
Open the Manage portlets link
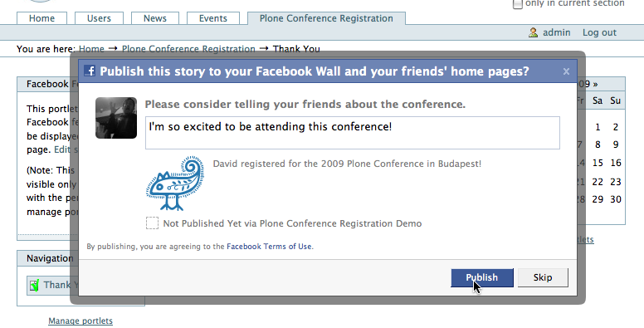point(80,321)
